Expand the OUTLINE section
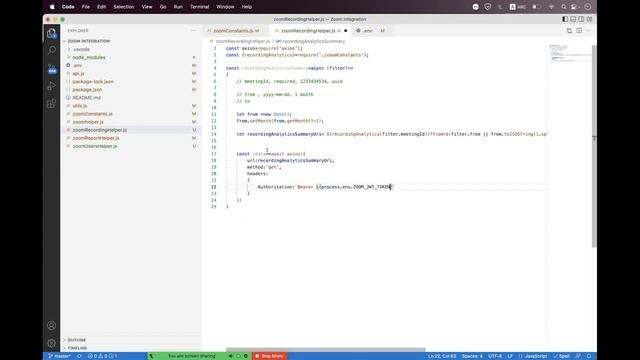This screenshot has width=640, height=360. coord(76,340)
